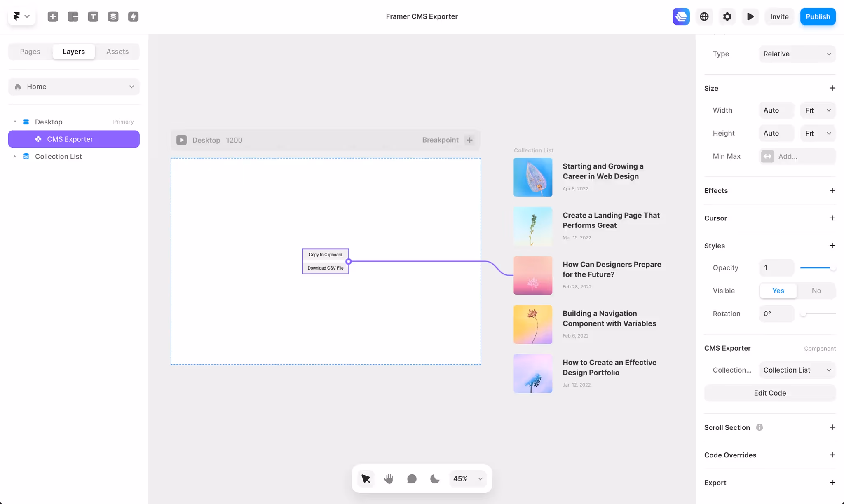Open the Layout tool icon

73,16
